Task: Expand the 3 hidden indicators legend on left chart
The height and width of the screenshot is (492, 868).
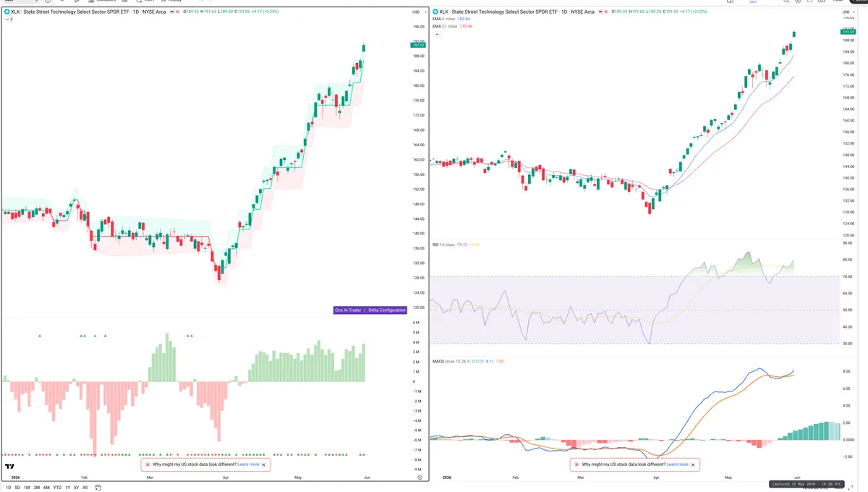Action: tap(9, 20)
